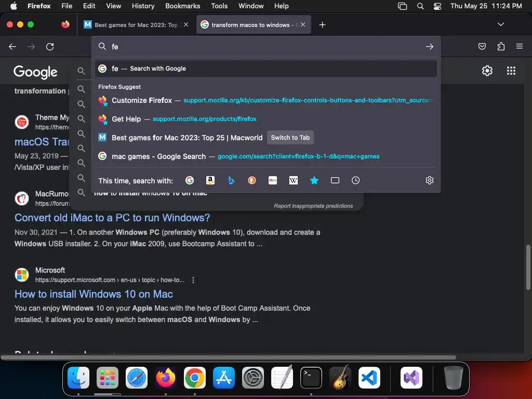Open GarageBand from the Dock
Screen dimensions: 532x399
[x=340, y=378]
